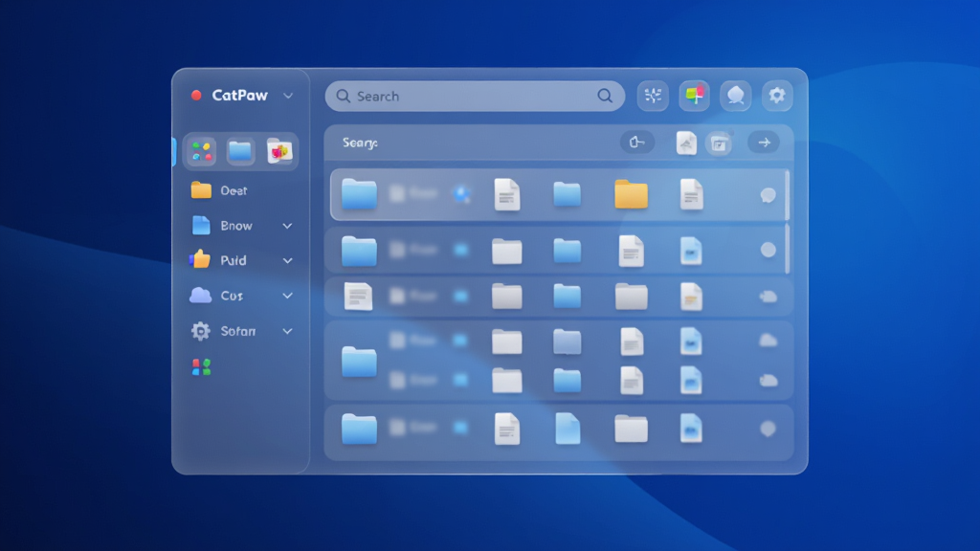
Task: Open the white folder in the last row
Action: point(632,429)
